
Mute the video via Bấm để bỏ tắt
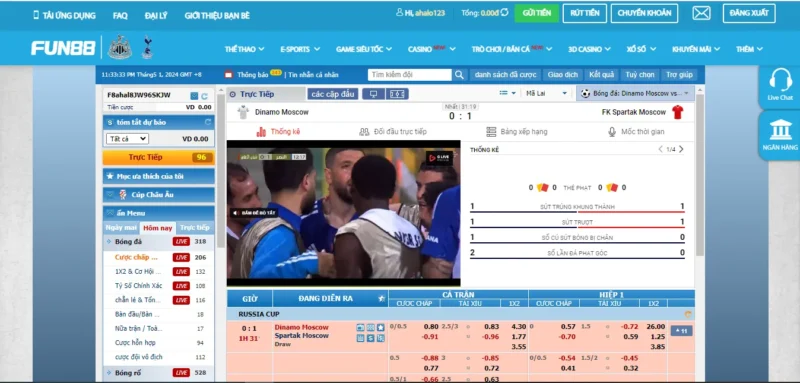tap(253, 213)
